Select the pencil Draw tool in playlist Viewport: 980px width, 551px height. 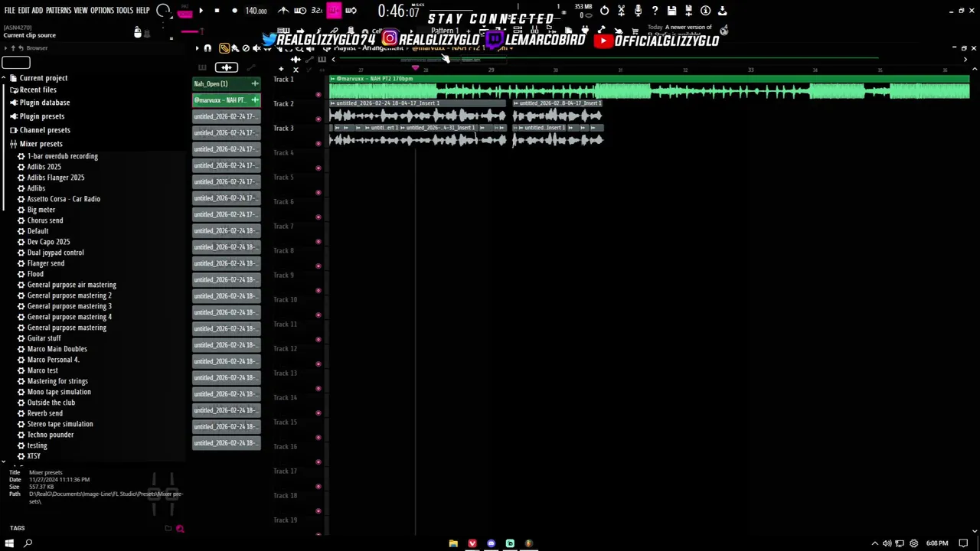(x=224, y=48)
